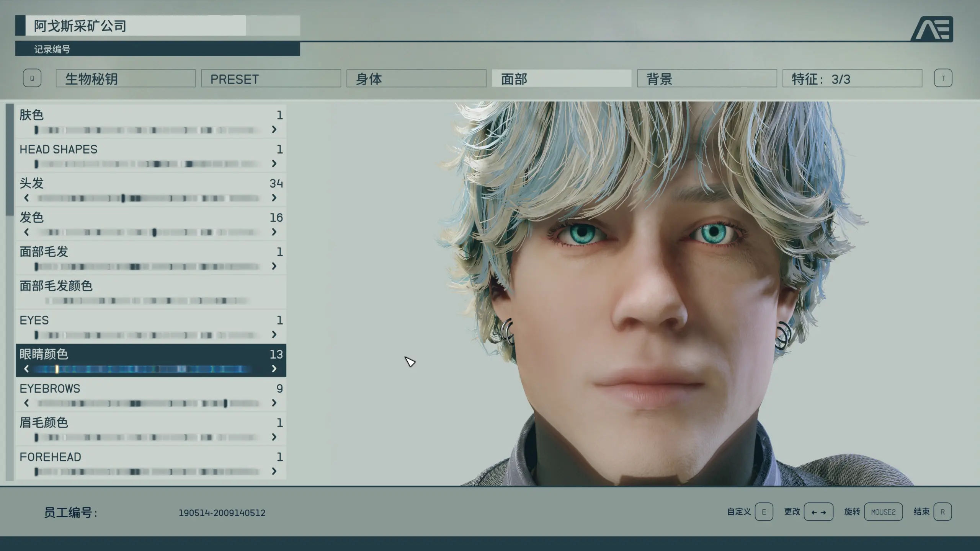Click next arrow for EYEBROWS
This screenshot has height=551, width=980.
[274, 403]
